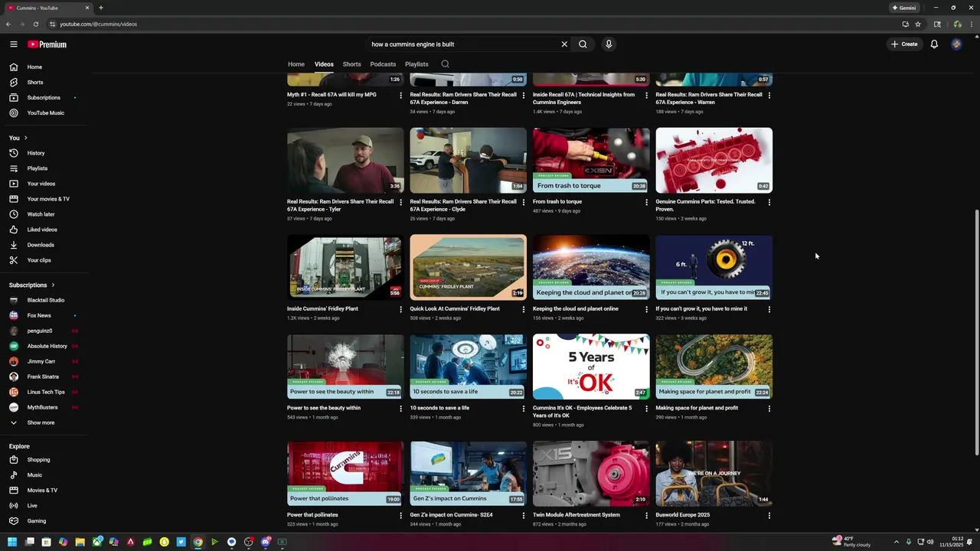Play Making space for planet and profit thumbnail
The image size is (980, 551).
(714, 367)
